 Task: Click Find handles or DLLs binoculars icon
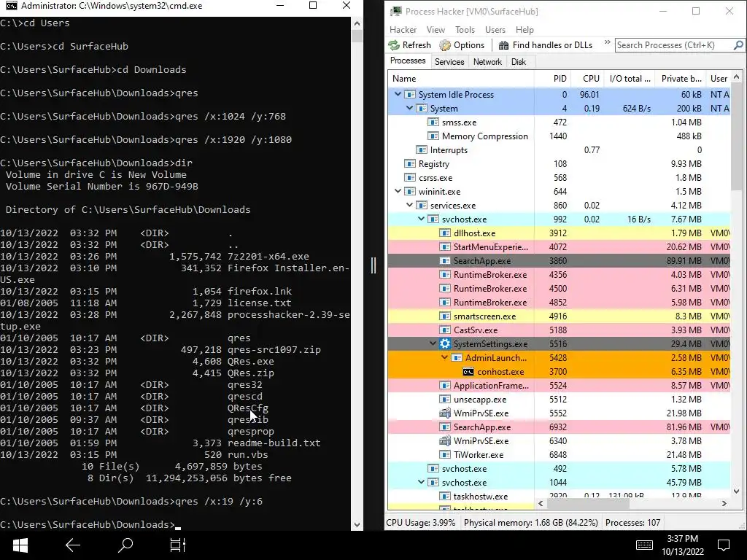503,45
